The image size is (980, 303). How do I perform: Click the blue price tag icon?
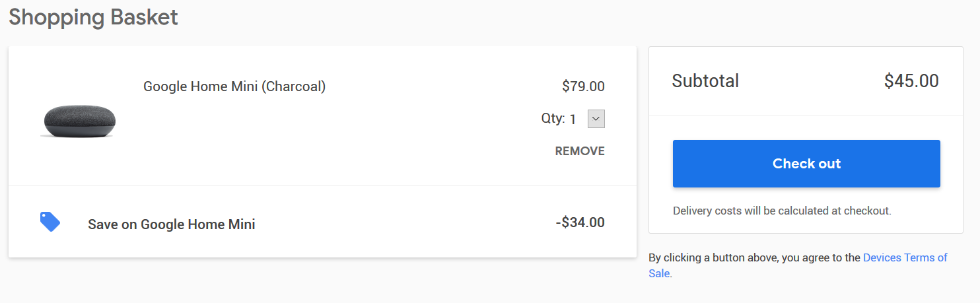click(x=50, y=222)
